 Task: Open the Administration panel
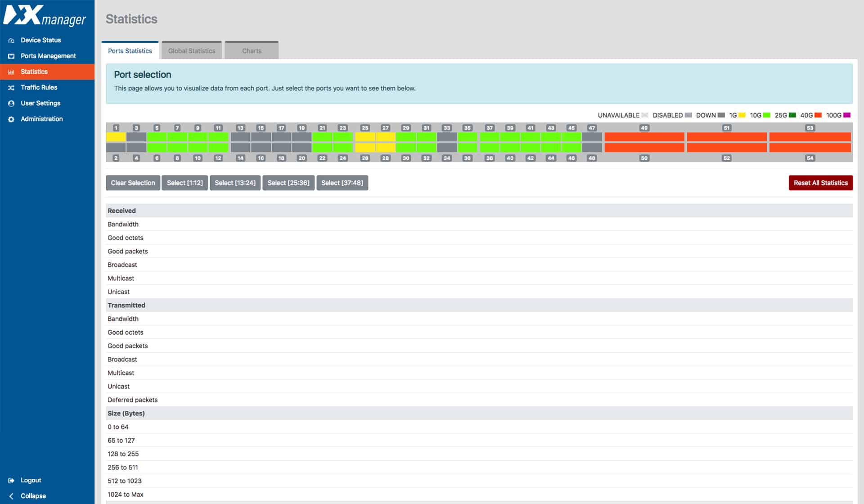[x=42, y=119]
